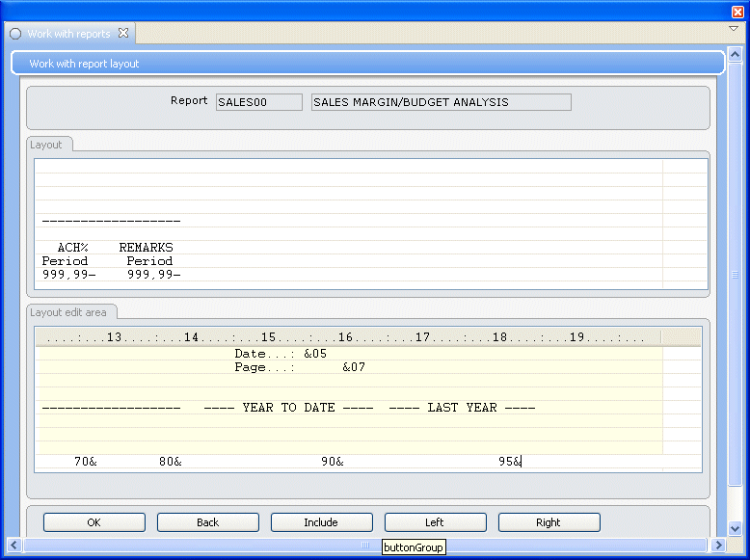This screenshot has width=750, height=560.
Task: Select the Layout tab
Action: (46, 145)
